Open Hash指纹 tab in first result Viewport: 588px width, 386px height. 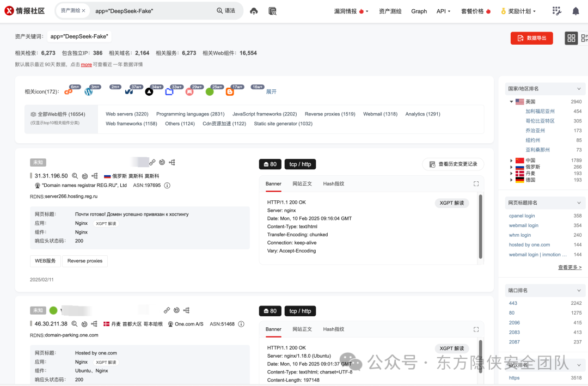(x=333, y=184)
